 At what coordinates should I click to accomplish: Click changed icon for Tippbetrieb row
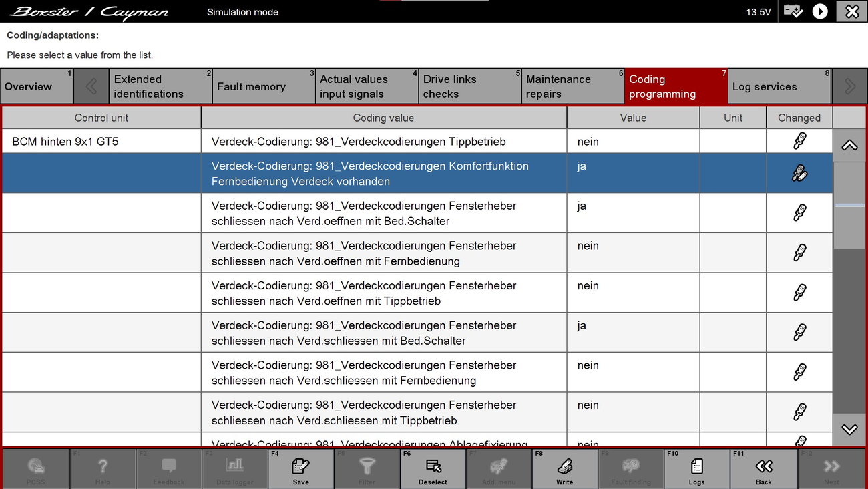[799, 141]
